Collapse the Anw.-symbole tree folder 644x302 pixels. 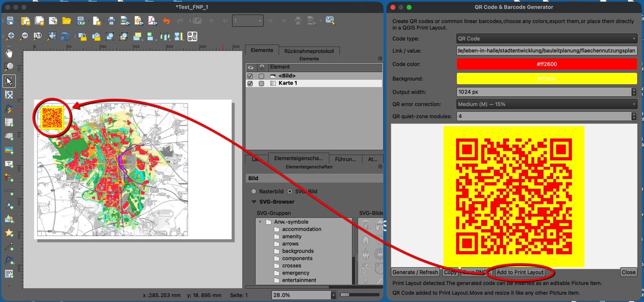point(261,222)
